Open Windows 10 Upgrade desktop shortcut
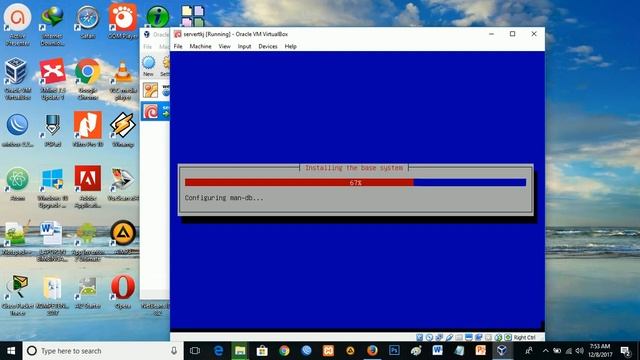The width and height of the screenshot is (640, 360). coord(52,187)
